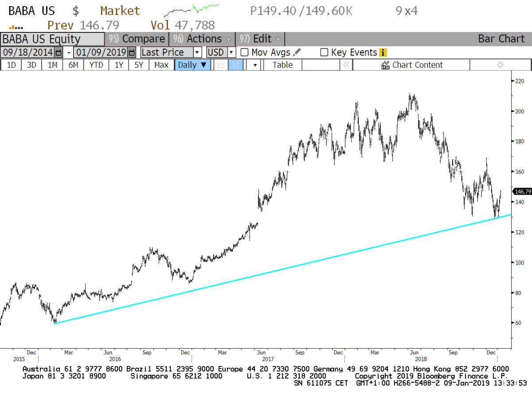Click the 9x4 size quote

click(407, 11)
